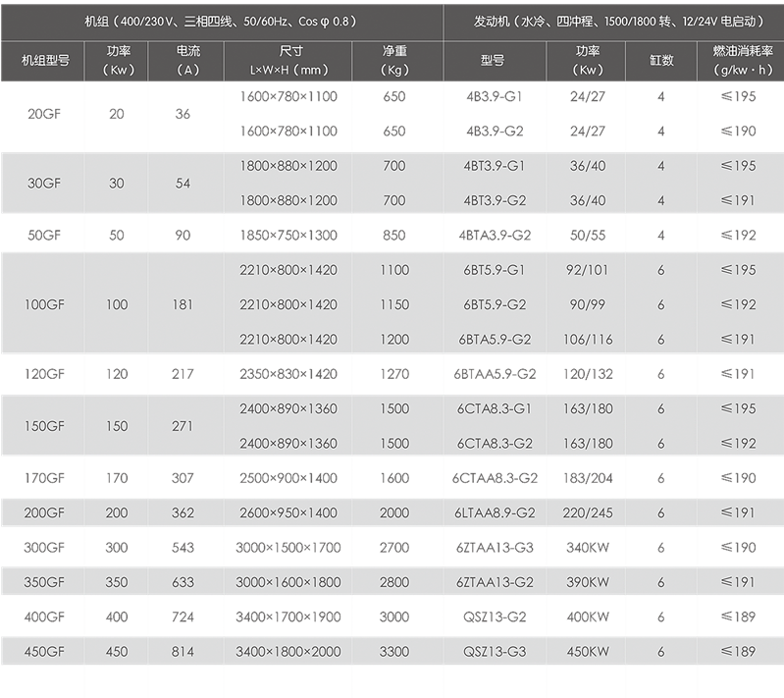The image size is (784, 698).
Task: Click the dimension 3400×1800×2000
Action: pyautogui.click(x=288, y=652)
